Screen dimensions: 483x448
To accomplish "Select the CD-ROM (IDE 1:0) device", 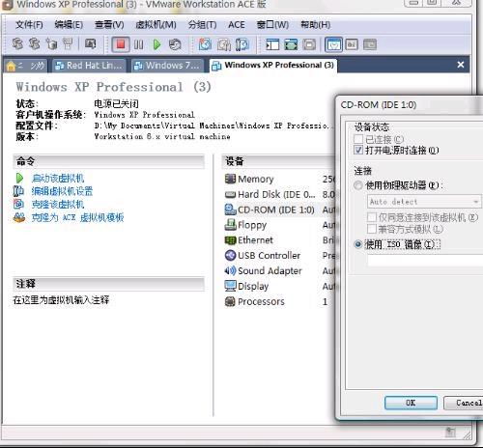I will [x=270, y=210].
